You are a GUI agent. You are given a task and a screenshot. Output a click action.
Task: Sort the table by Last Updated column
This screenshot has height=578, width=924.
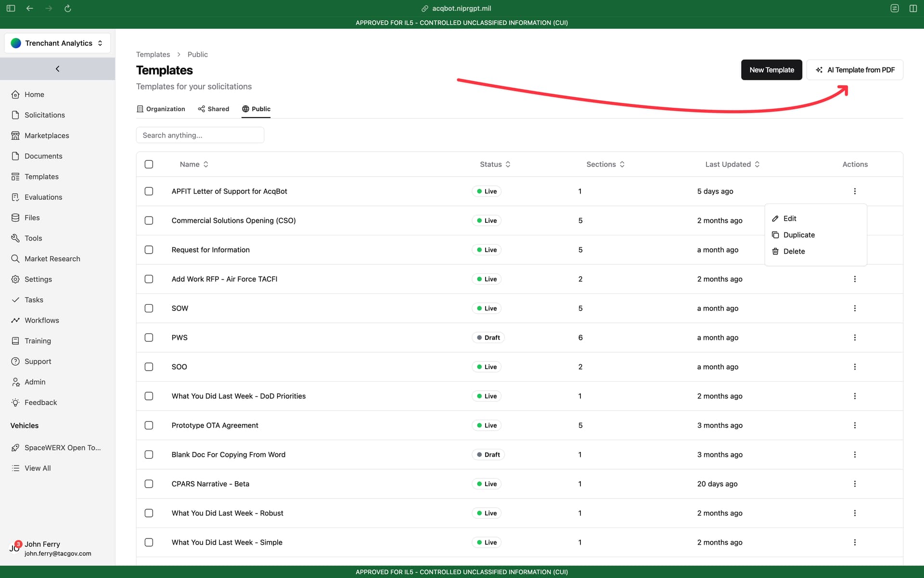click(x=732, y=165)
